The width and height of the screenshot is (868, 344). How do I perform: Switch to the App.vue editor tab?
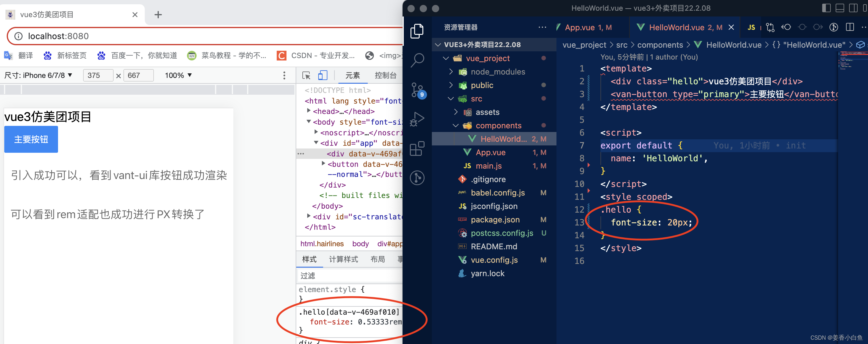tap(588, 27)
